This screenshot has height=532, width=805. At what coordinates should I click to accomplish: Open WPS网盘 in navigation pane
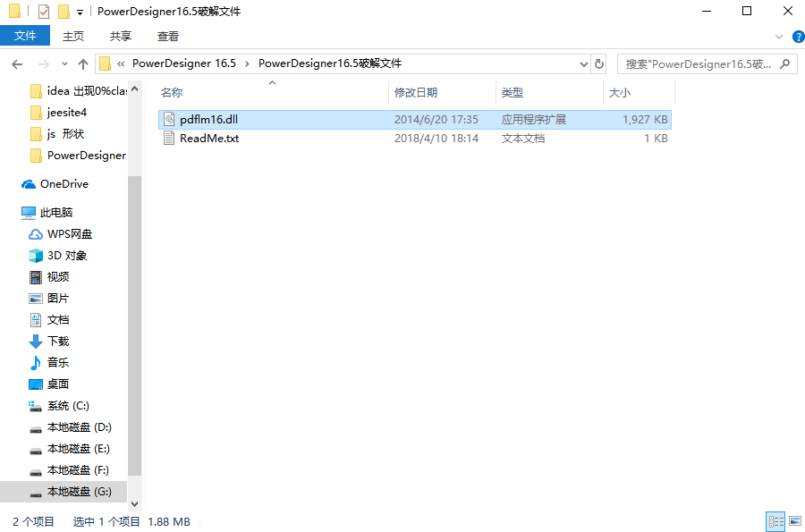click(60, 234)
